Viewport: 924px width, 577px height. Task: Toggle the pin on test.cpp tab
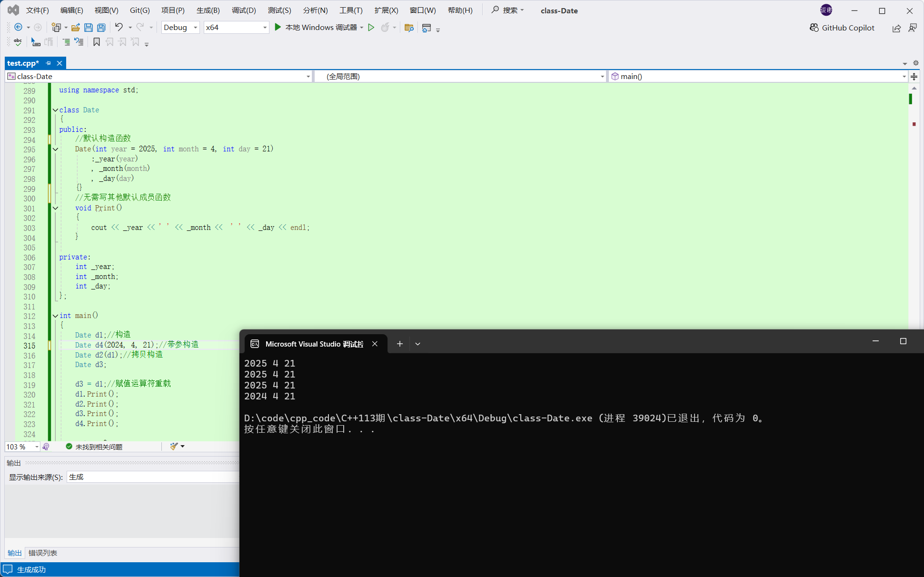pyautogui.click(x=48, y=63)
